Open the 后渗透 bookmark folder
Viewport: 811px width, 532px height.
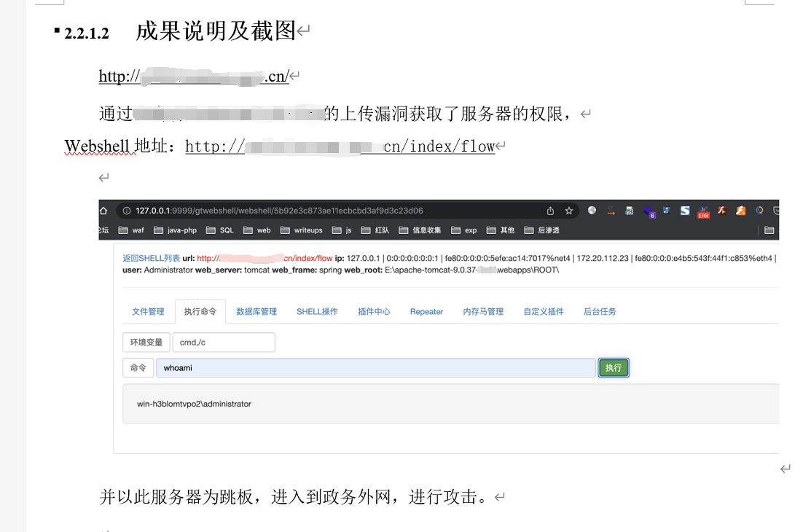(x=541, y=230)
